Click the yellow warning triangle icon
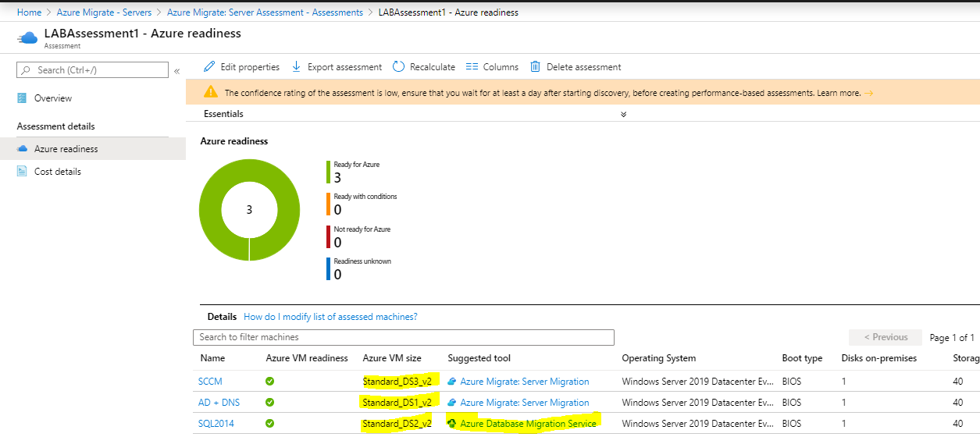Viewport: 980px width, 437px height. 211,92
